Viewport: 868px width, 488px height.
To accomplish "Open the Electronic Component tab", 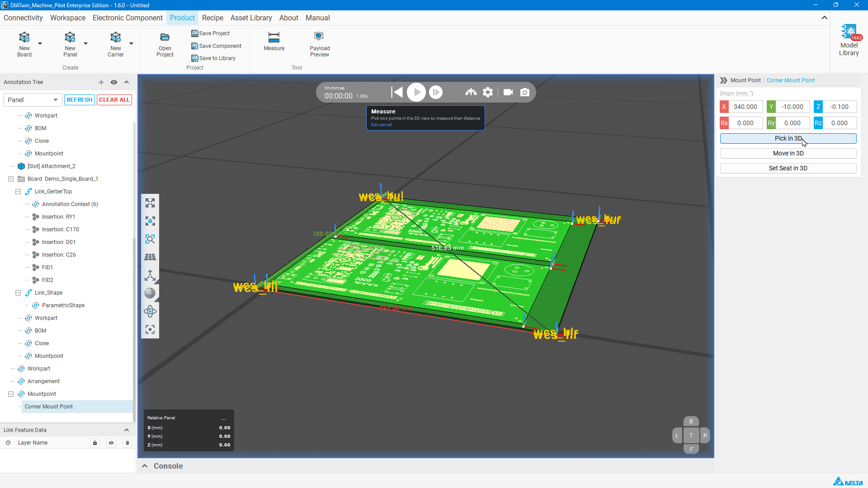I will click(x=127, y=18).
